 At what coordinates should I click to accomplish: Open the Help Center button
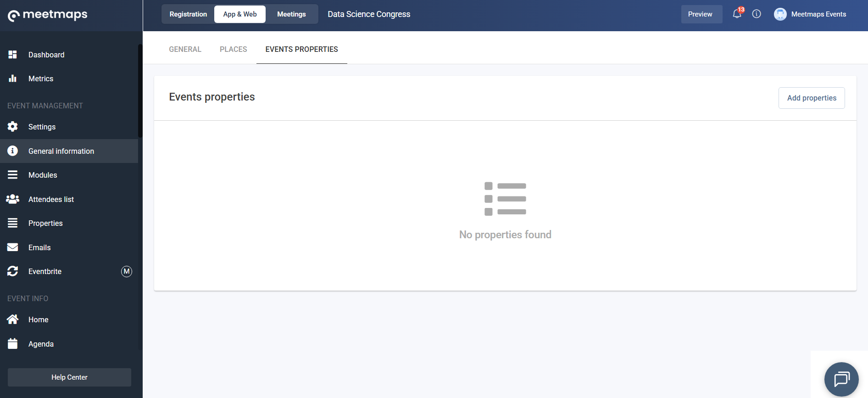(69, 377)
